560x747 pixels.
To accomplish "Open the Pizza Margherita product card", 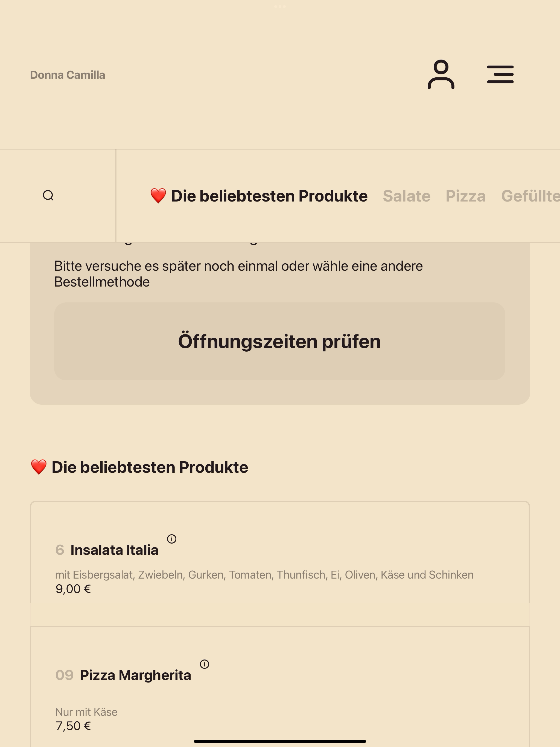I will [280, 687].
